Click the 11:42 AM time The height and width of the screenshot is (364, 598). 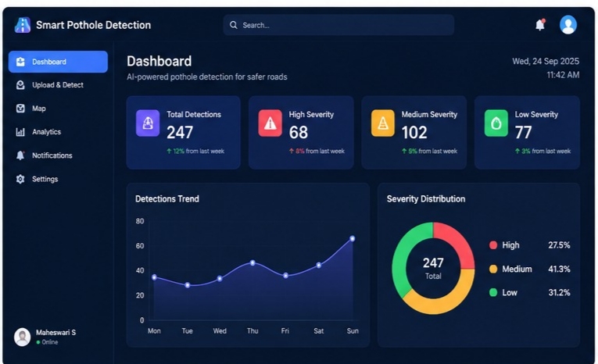(x=563, y=75)
